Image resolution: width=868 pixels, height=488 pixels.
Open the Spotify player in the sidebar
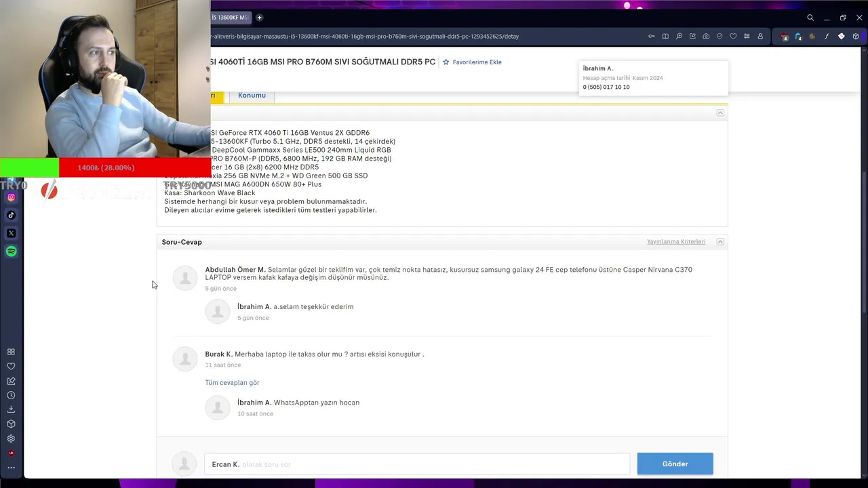click(11, 251)
